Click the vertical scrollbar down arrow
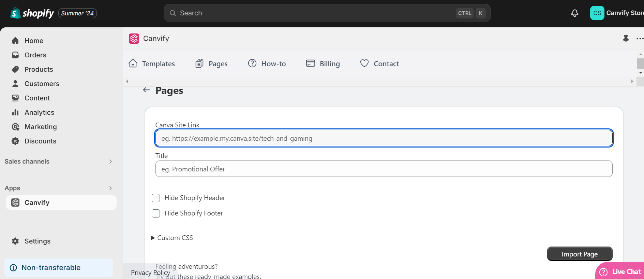644x279 pixels. 641,72
